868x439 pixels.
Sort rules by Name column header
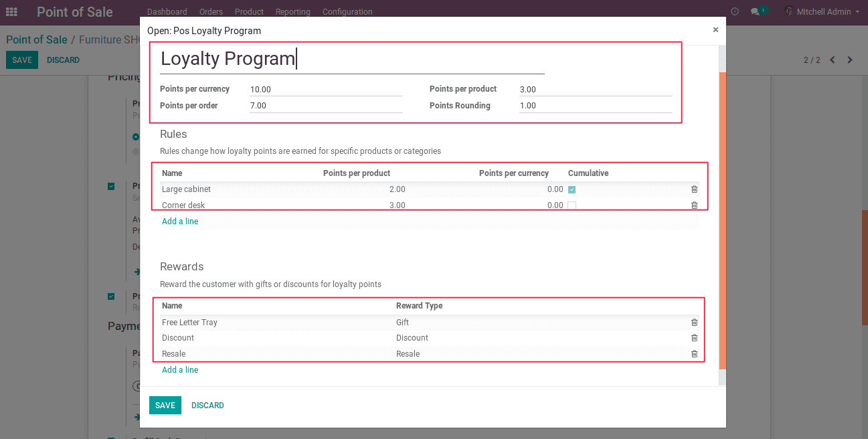tap(172, 173)
